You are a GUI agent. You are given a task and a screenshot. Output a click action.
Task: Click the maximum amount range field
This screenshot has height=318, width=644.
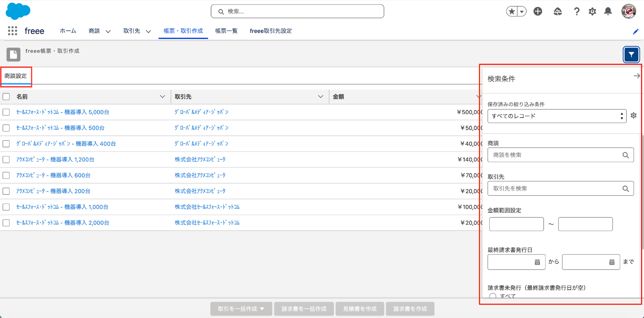[585, 224]
